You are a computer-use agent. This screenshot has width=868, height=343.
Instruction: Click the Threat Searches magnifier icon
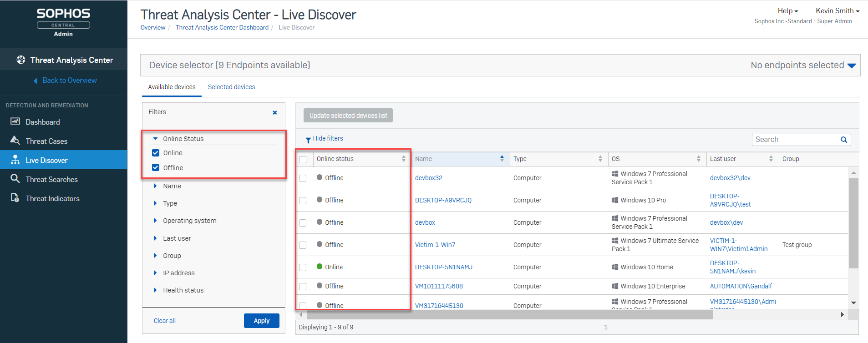(15, 179)
